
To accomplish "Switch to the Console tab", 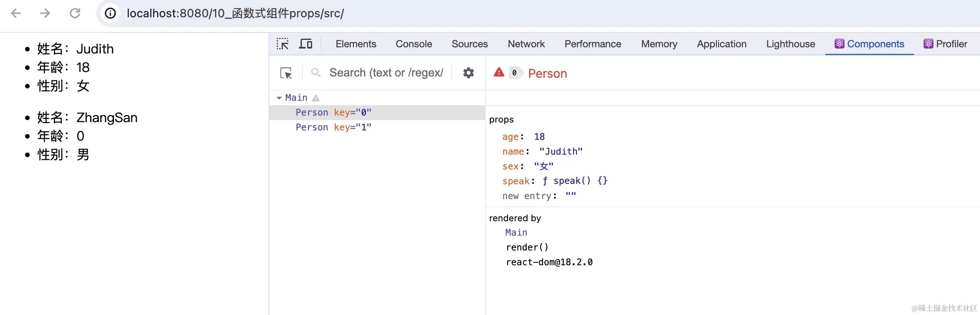I will (x=414, y=44).
